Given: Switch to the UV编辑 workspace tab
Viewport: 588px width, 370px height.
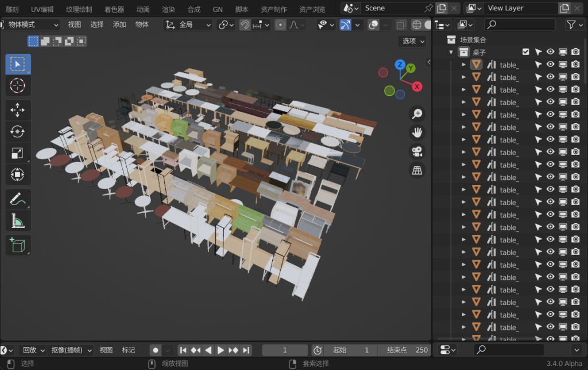Looking at the screenshot, I should [42, 9].
